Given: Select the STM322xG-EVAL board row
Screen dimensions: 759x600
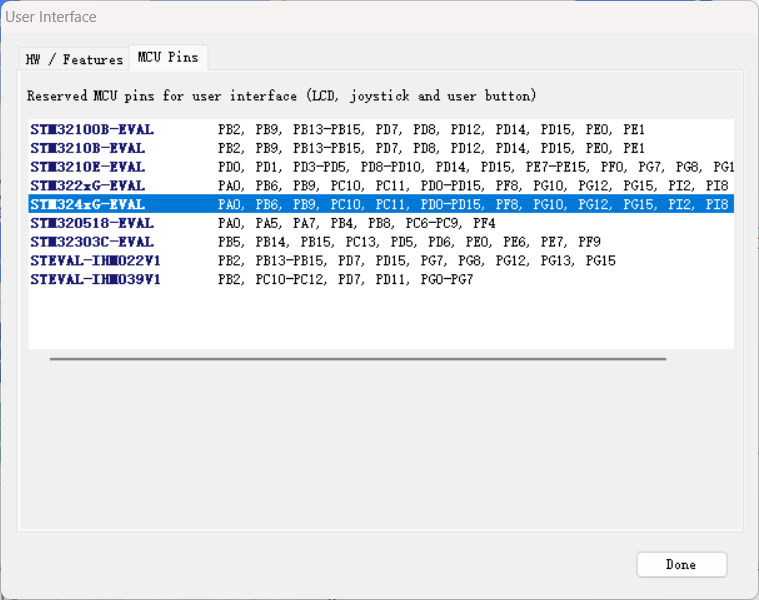Looking at the screenshot, I should [381, 186].
